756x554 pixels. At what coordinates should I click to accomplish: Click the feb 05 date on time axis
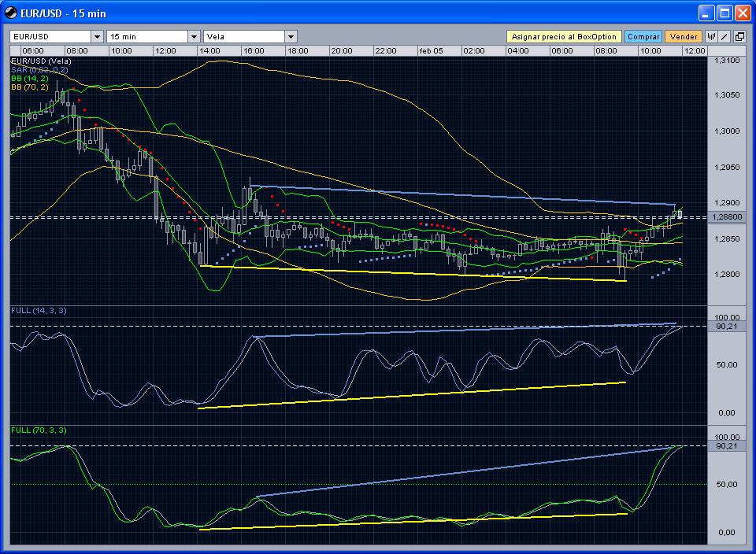click(430, 50)
